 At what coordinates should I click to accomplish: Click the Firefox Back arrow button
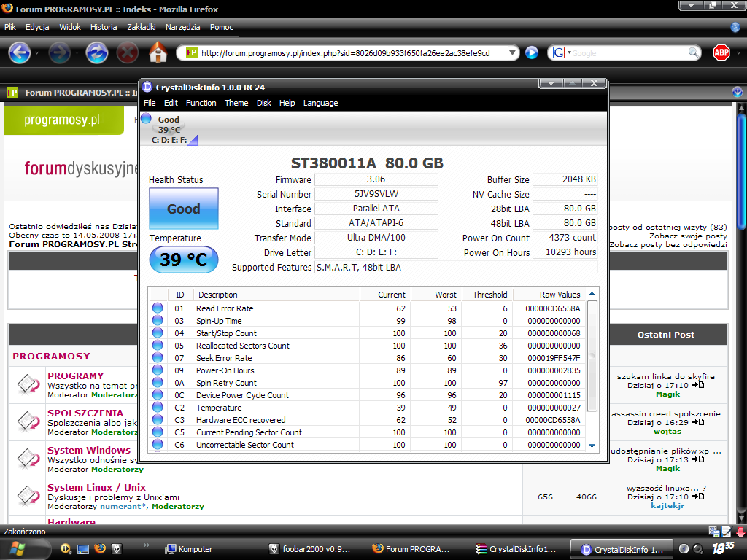[20, 52]
